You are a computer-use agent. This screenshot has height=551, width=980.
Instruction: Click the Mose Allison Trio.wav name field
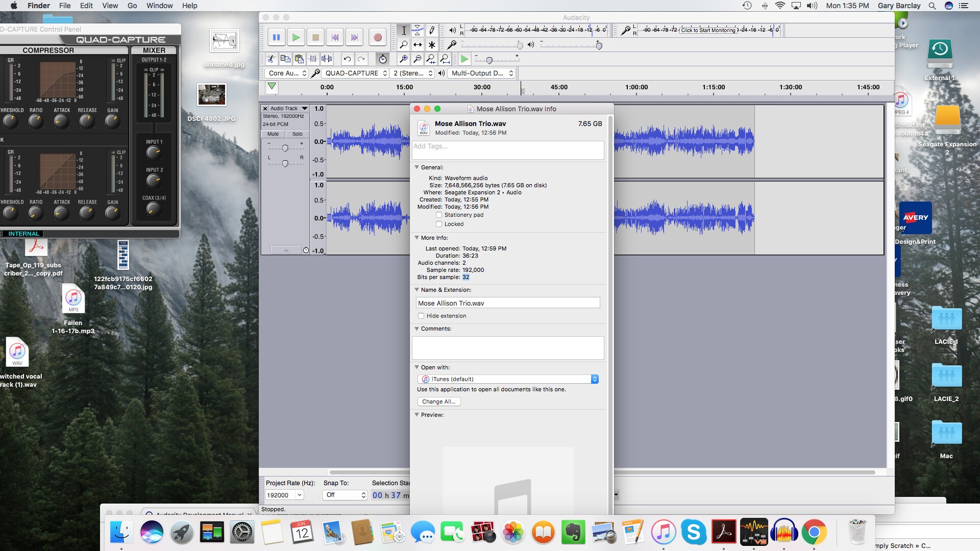coord(508,303)
